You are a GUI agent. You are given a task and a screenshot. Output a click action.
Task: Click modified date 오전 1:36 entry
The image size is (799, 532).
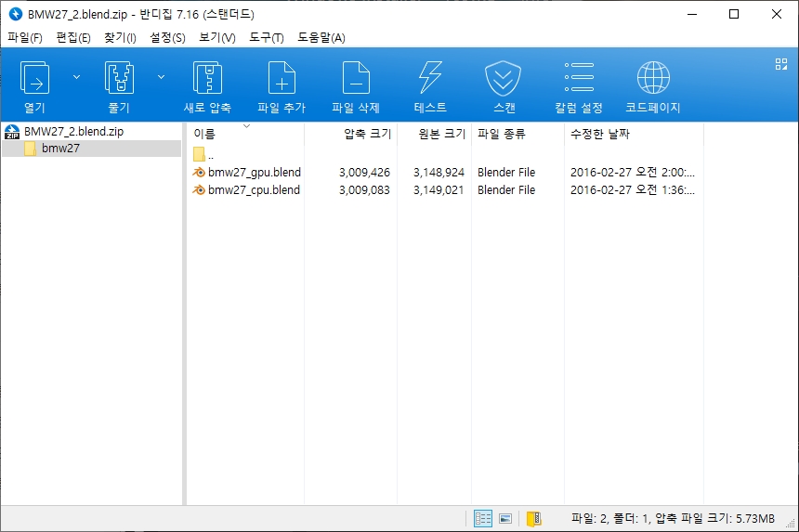[633, 190]
